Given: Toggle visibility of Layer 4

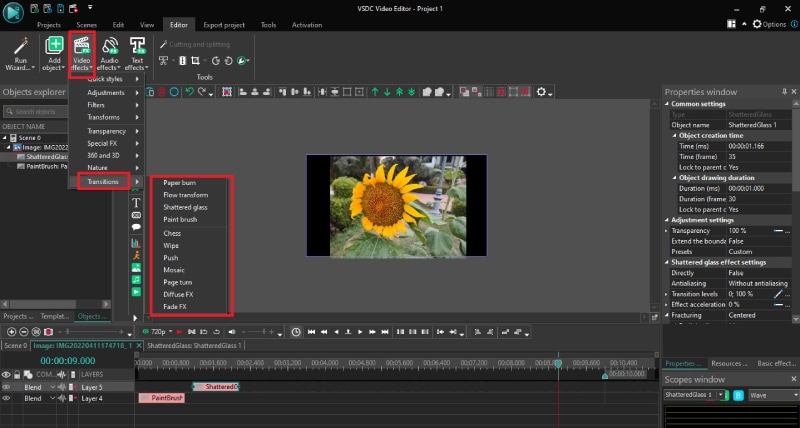Looking at the screenshot, I should 8,398.
